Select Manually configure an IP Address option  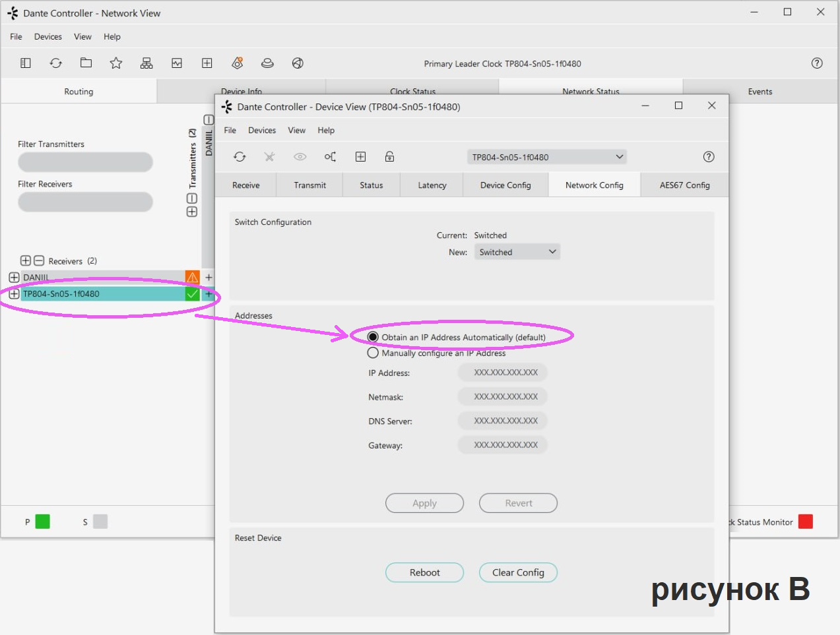[373, 353]
